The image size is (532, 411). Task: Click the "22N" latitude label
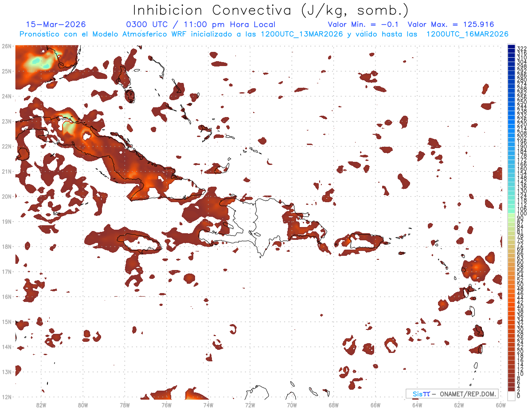6,146
